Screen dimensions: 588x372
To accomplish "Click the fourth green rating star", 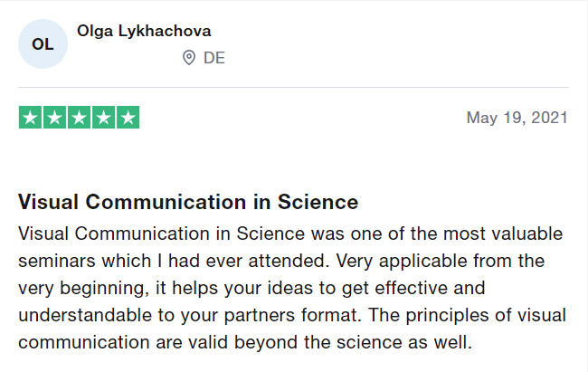I will tap(103, 118).
